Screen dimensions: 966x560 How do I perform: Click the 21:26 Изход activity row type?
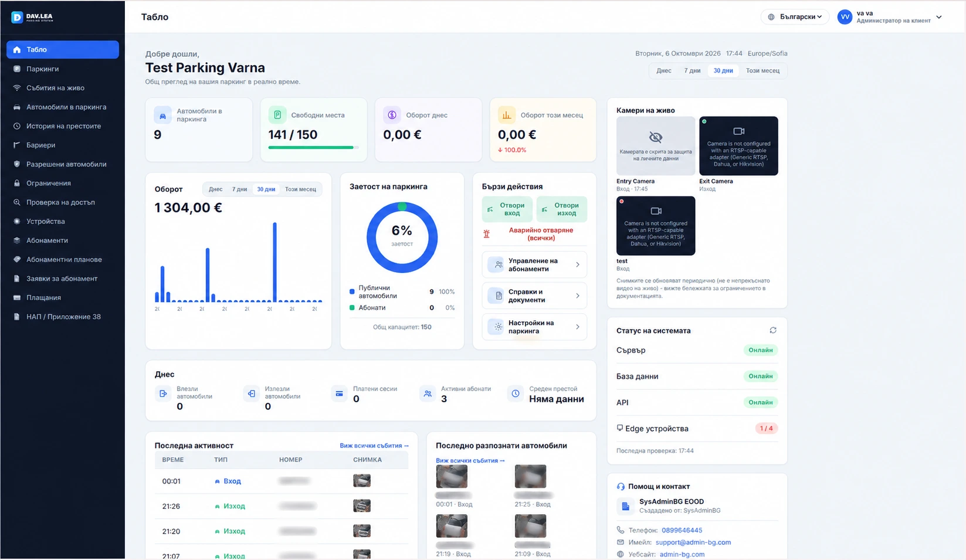pyautogui.click(x=230, y=506)
